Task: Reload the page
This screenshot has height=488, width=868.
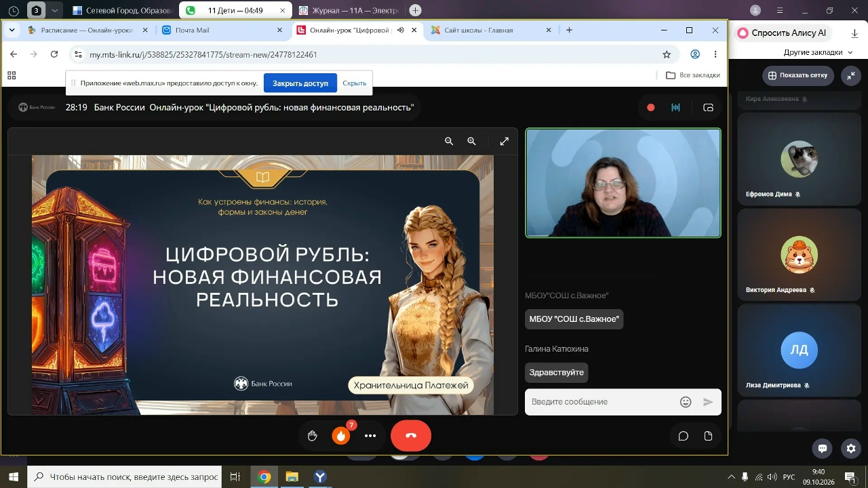Action: (54, 54)
